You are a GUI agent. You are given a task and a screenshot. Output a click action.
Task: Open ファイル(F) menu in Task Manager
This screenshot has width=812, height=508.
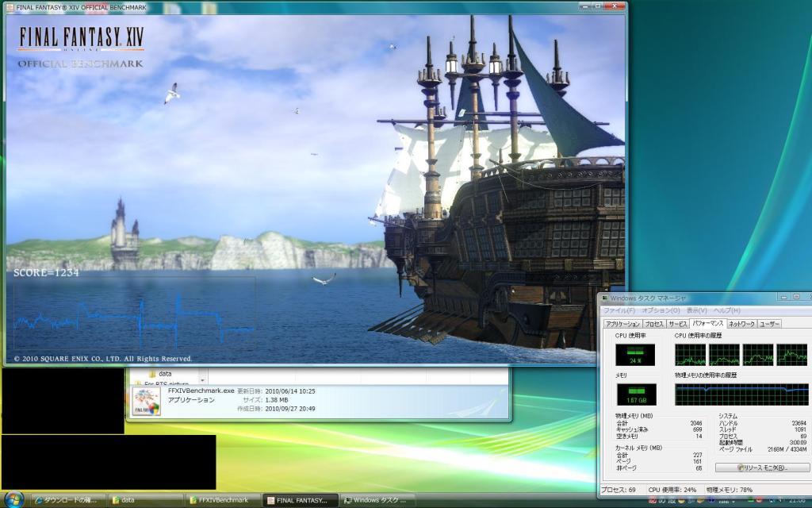point(619,310)
